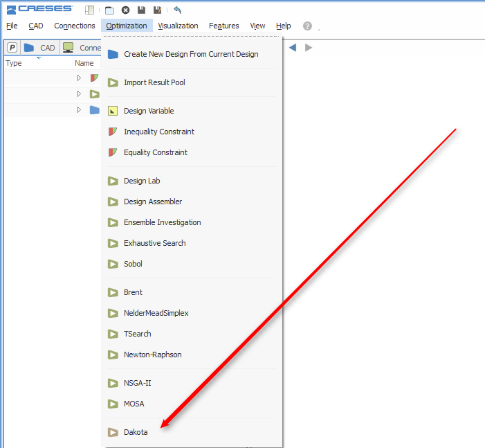Click the NSGA-II engine icon
Screen dimensions: 485x448
click(x=113, y=384)
